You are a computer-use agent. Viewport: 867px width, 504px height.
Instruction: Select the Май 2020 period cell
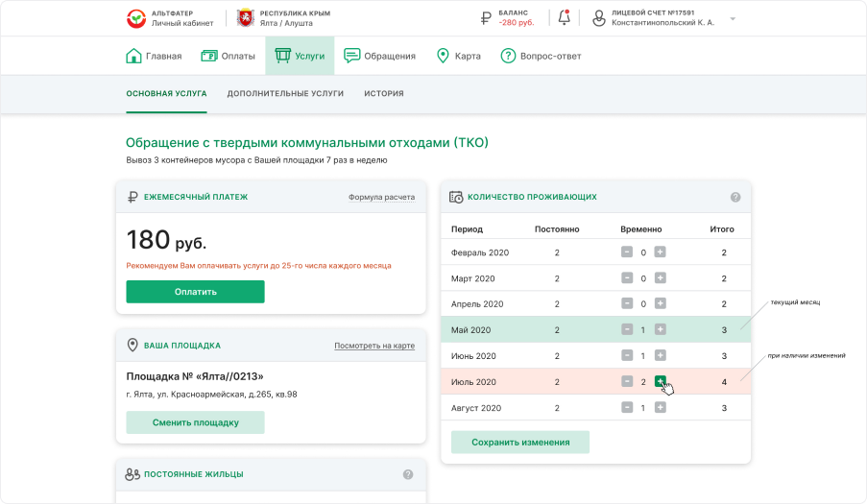point(471,330)
